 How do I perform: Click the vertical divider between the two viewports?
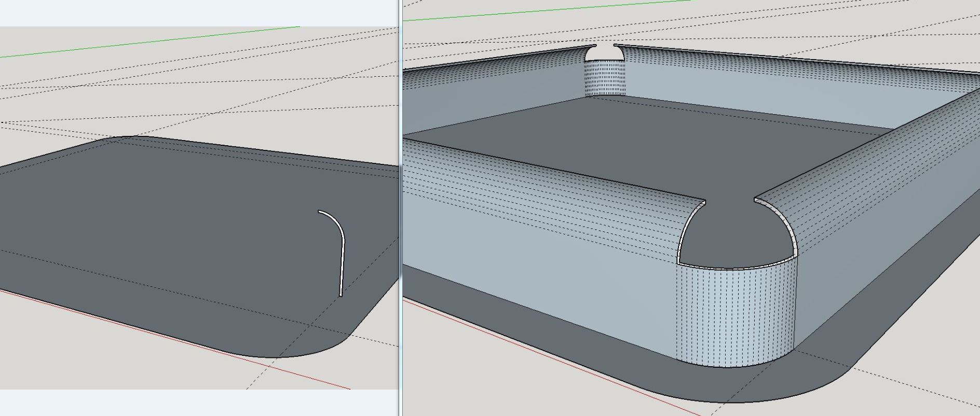coord(400,207)
